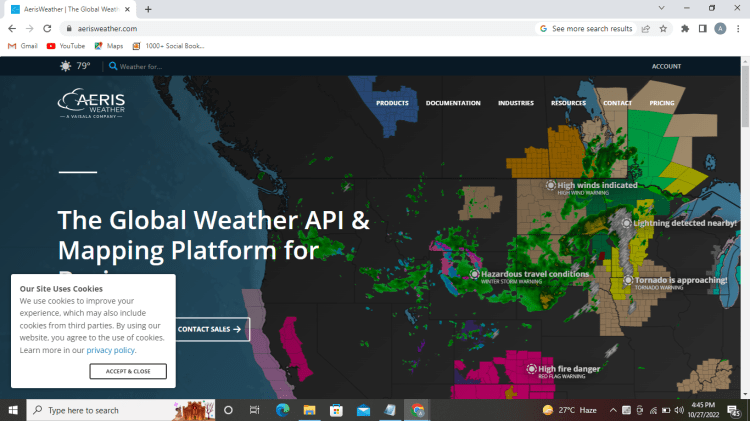The height and width of the screenshot is (421, 750).
Task: Open Task View on the taskbar
Action: (254, 410)
